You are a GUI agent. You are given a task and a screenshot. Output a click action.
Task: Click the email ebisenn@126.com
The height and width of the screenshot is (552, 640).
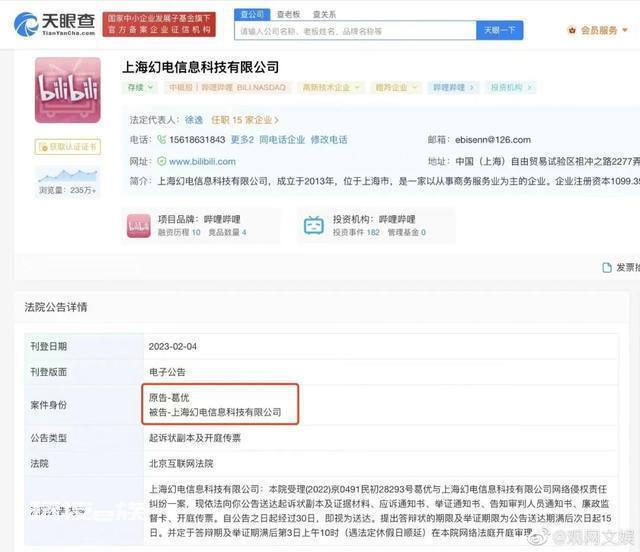point(493,140)
